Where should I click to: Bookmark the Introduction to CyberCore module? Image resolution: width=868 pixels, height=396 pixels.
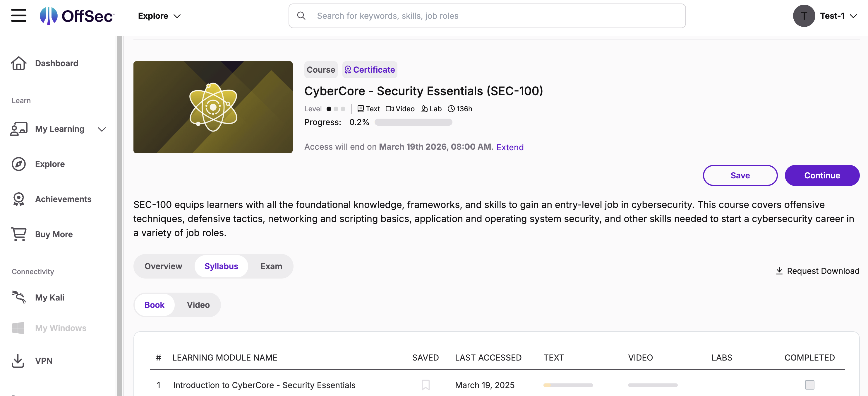(426, 385)
